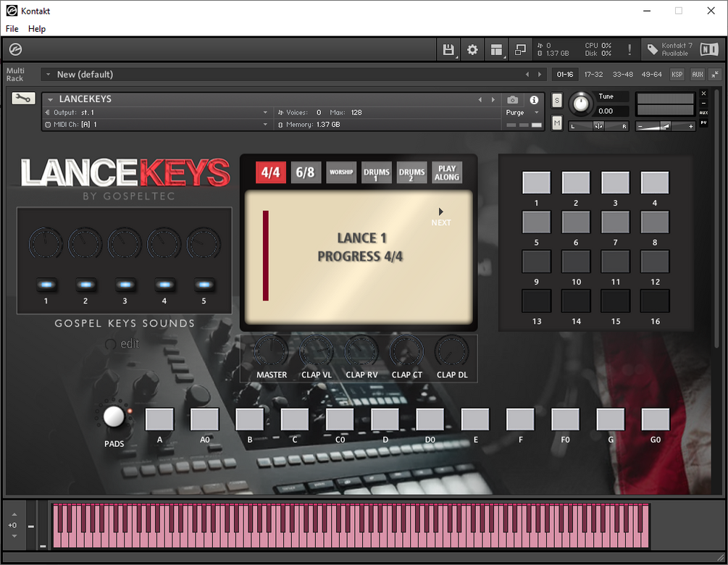Click the Tune knob
The width and height of the screenshot is (728, 565).
click(x=580, y=104)
